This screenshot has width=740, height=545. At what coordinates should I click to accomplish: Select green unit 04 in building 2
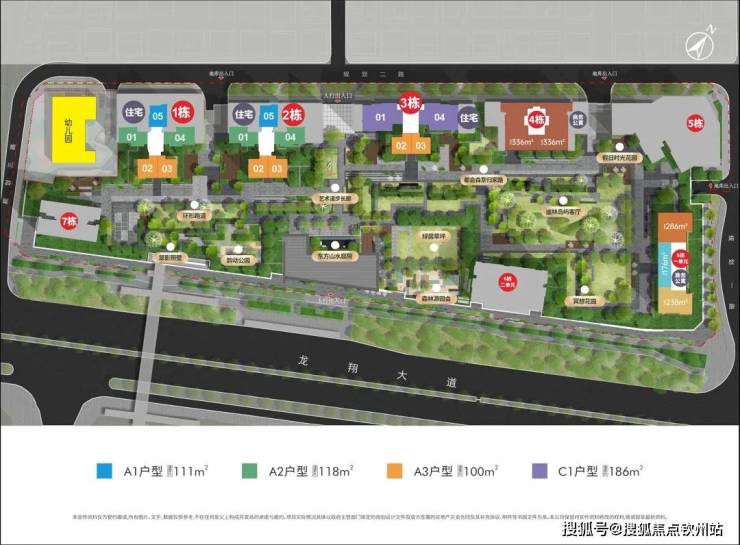(x=290, y=137)
